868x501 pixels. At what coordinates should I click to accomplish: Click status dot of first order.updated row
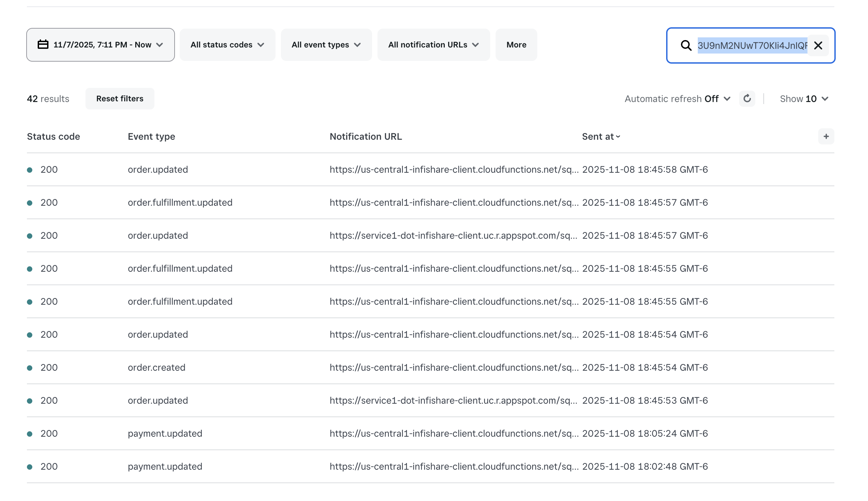(x=30, y=170)
